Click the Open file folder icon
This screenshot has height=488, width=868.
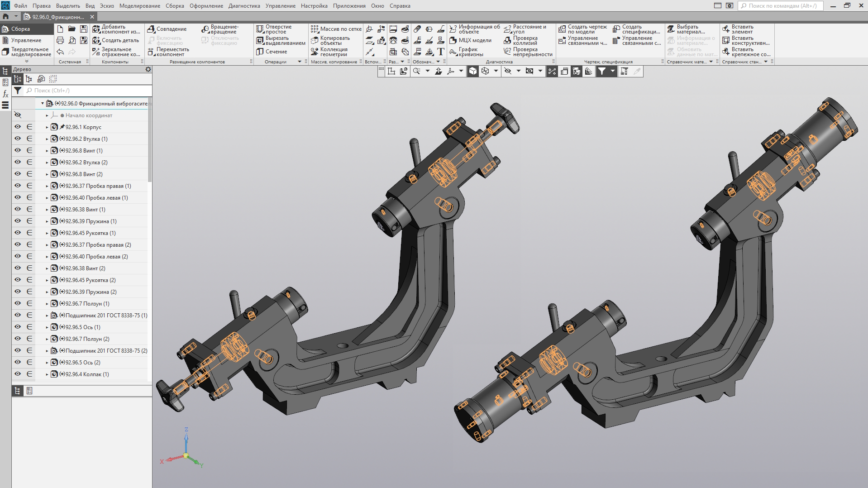tap(72, 29)
